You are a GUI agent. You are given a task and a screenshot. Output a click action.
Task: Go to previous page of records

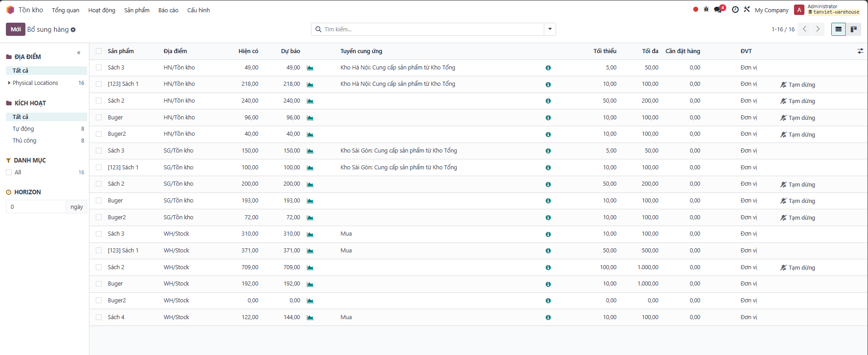[x=804, y=29]
